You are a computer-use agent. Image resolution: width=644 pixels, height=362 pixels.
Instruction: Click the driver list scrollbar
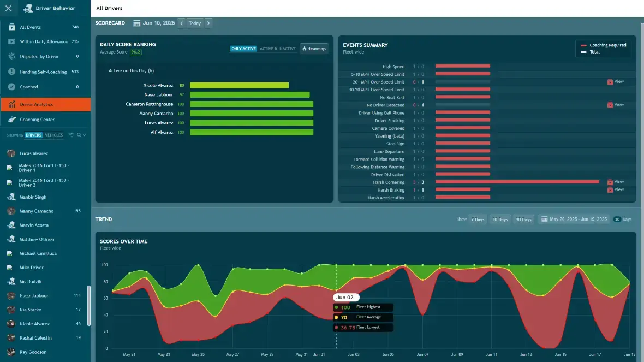pos(89,306)
